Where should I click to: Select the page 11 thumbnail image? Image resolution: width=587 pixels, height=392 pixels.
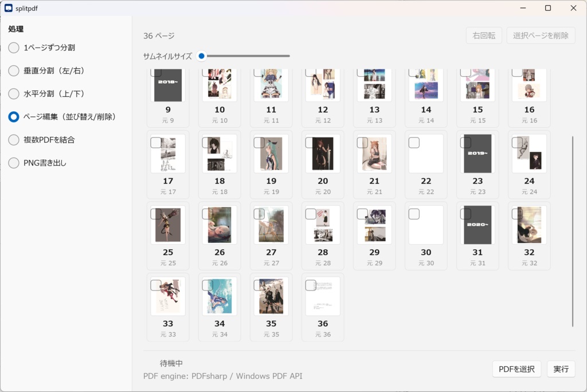[x=271, y=85]
